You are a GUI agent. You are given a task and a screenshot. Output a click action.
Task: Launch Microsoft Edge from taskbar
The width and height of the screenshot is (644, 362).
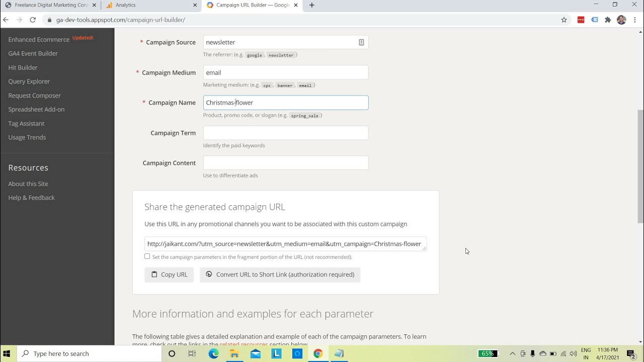point(213,353)
